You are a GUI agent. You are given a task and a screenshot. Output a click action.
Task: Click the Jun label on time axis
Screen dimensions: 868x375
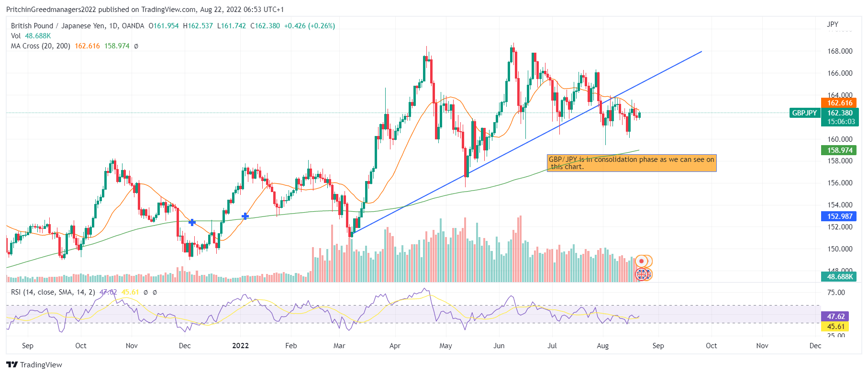click(499, 346)
